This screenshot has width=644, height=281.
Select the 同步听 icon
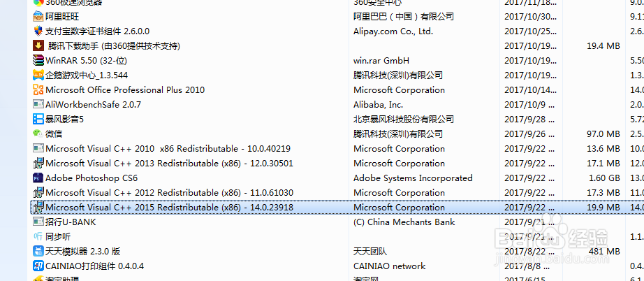[x=38, y=237]
